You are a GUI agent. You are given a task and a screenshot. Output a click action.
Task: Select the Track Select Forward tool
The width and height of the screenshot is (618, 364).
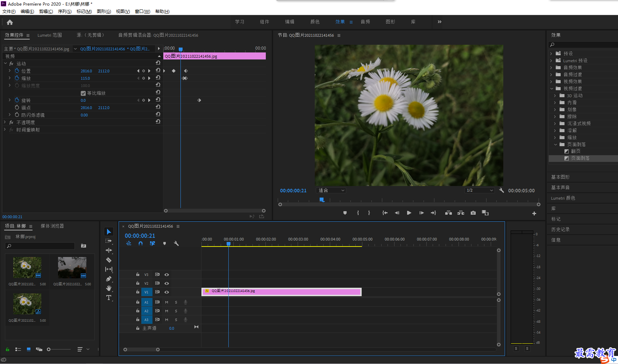coord(109,241)
